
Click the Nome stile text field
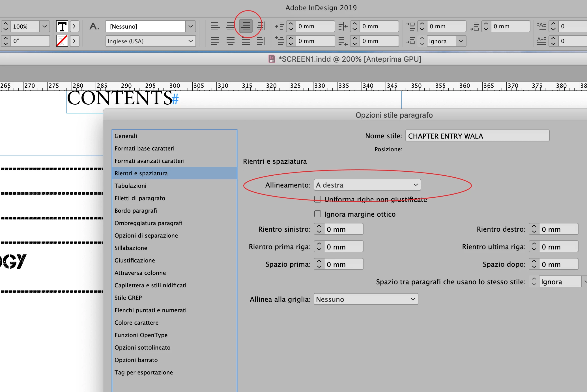(x=477, y=136)
